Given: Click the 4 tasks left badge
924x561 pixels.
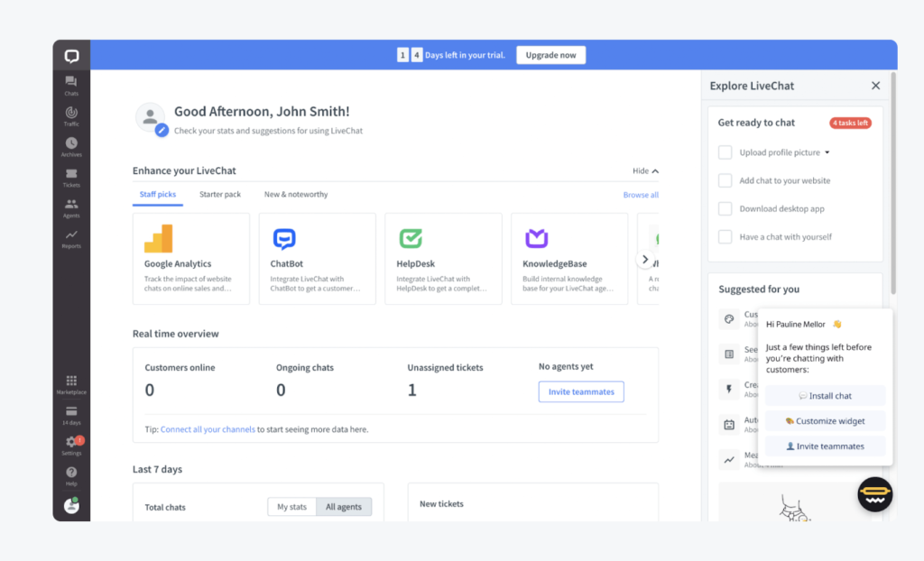Looking at the screenshot, I should (850, 123).
